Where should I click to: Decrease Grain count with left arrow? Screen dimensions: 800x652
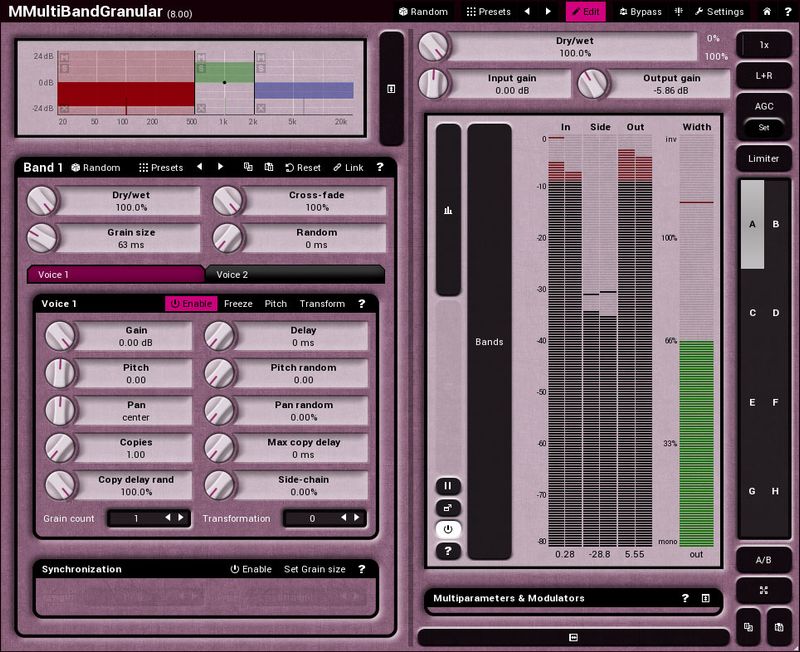[168, 518]
